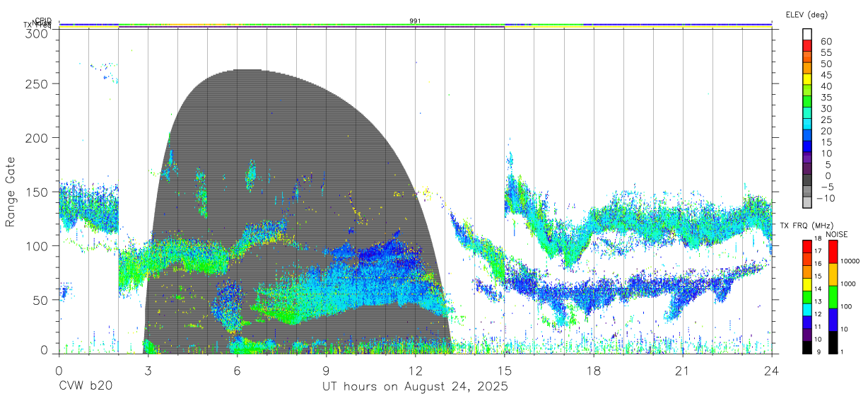
Task: Click the 100 range gate tick label
Action: [37, 245]
